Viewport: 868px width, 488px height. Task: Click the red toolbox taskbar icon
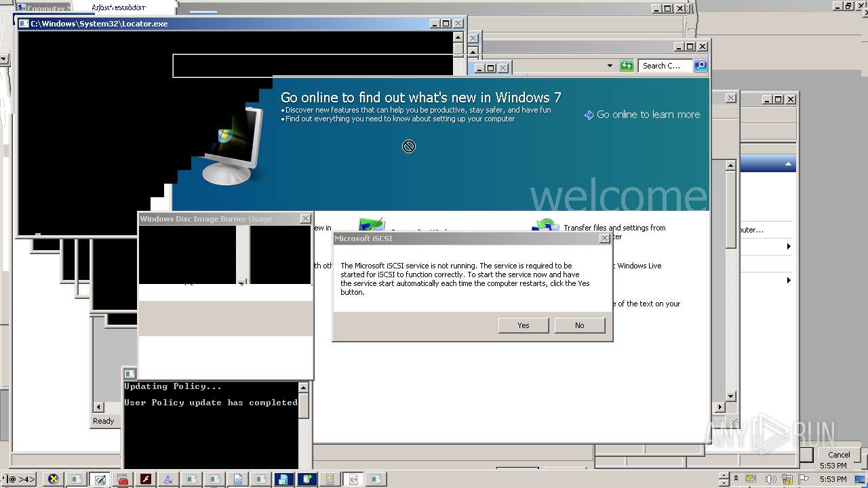click(123, 479)
